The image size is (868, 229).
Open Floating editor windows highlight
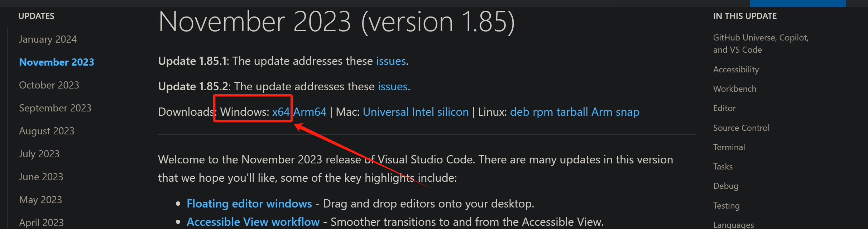tap(249, 204)
